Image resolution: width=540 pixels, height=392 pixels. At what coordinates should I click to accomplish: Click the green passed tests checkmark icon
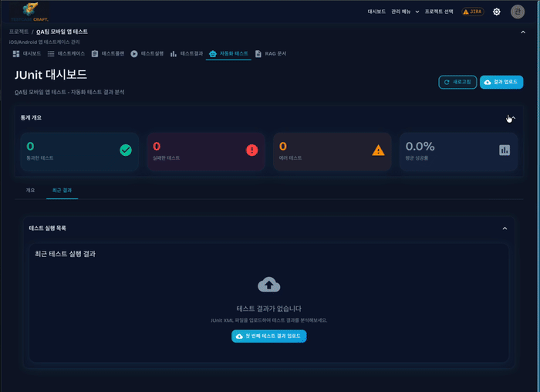126,150
